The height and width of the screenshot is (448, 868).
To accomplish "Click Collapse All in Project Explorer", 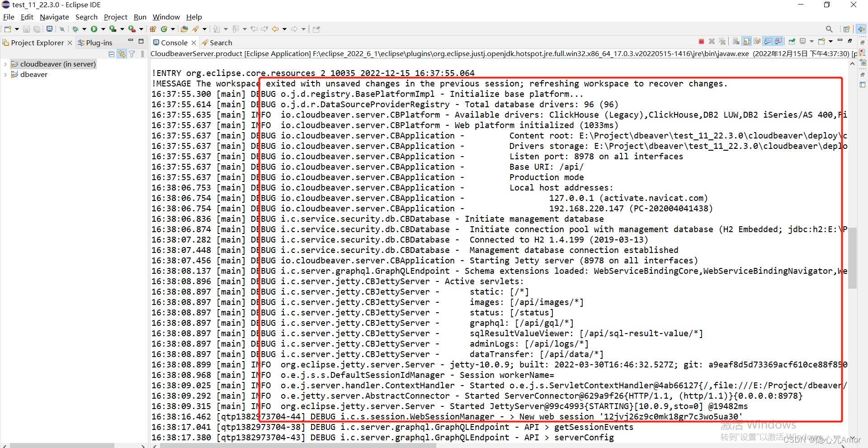I will pos(111,54).
